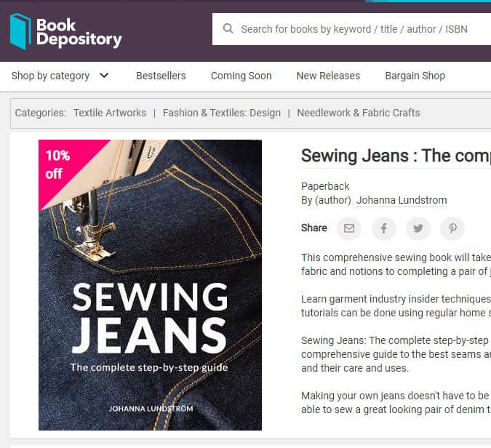Open author Johanna Lundstrom's page
The image size is (491, 448).
pos(402,200)
